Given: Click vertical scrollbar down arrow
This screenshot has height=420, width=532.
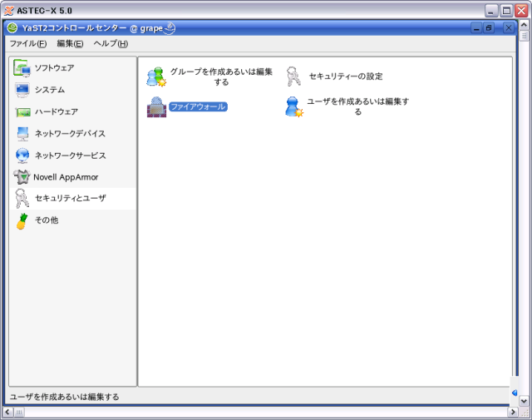Looking at the screenshot, I should point(524,400).
